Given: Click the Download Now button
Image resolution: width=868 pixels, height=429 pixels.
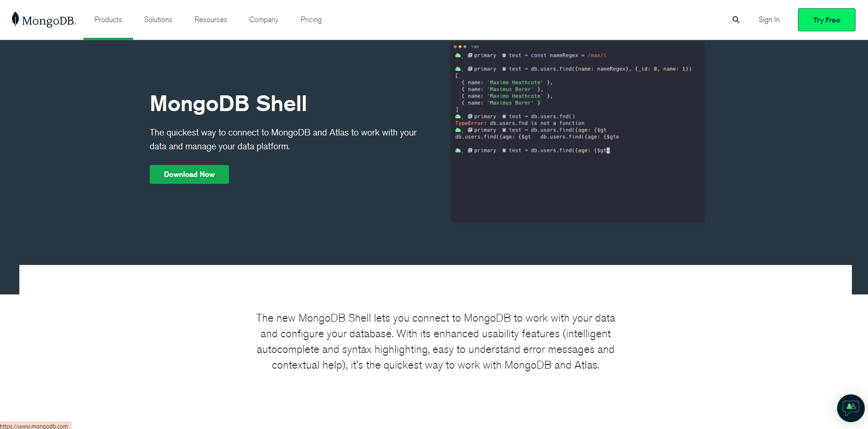Looking at the screenshot, I should [189, 174].
